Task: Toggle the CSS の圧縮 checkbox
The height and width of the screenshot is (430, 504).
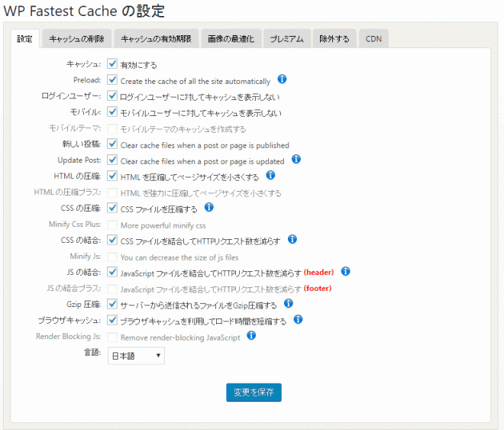Action: [x=112, y=208]
